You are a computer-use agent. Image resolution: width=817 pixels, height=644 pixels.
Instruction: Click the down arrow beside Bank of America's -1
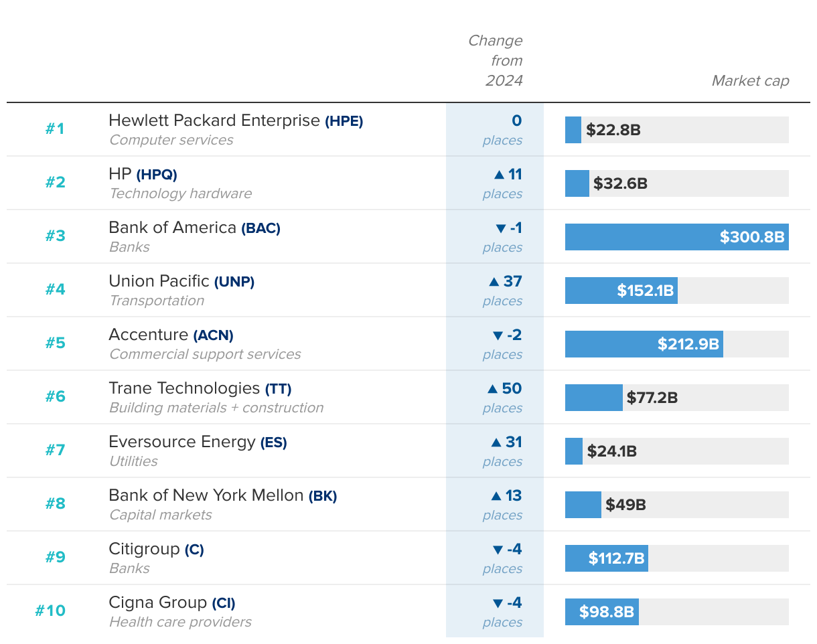click(500, 229)
